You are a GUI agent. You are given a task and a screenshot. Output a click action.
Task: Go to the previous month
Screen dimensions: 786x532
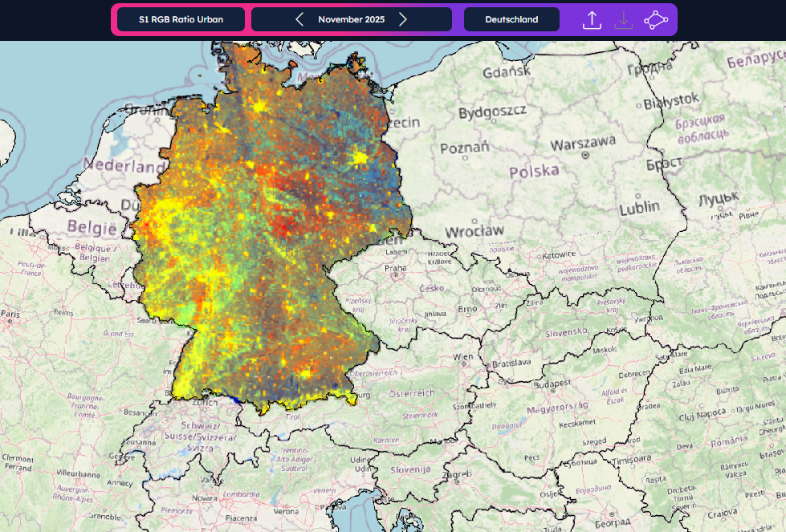(299, 19)
